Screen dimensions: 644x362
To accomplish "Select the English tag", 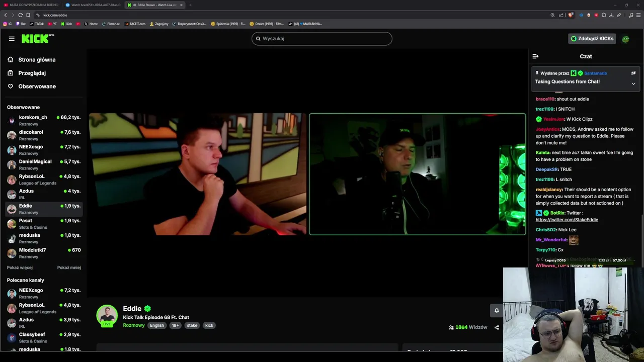I will point(157,325).
